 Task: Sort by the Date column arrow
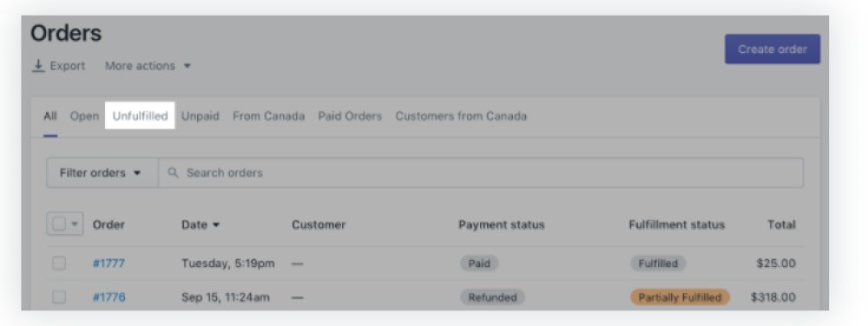(216, 225)
